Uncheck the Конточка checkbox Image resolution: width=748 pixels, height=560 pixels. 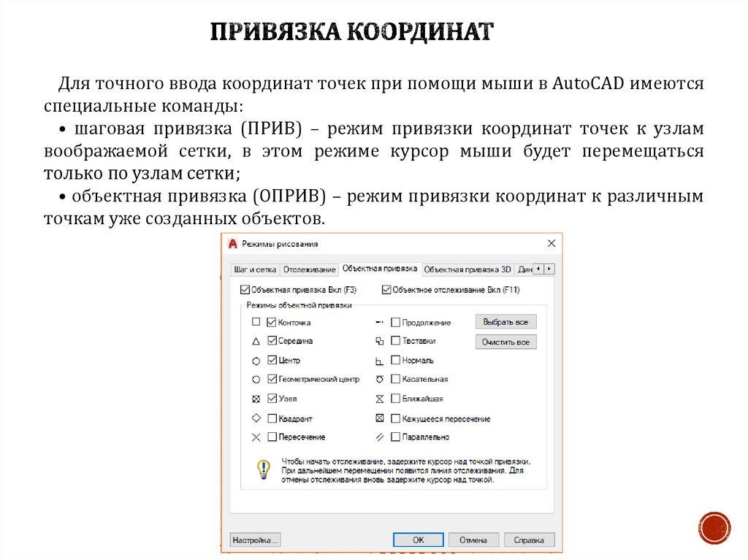tap(272, 322)
